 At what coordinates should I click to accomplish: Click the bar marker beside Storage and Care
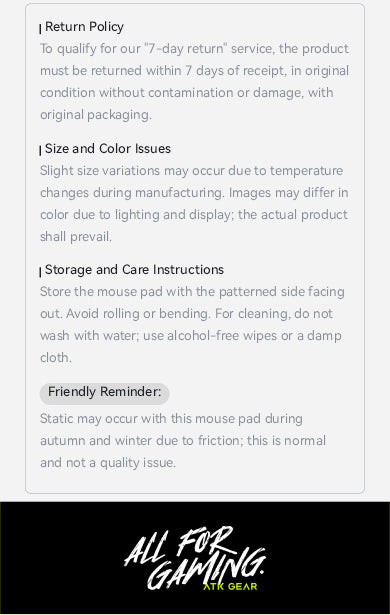(40, 272)
